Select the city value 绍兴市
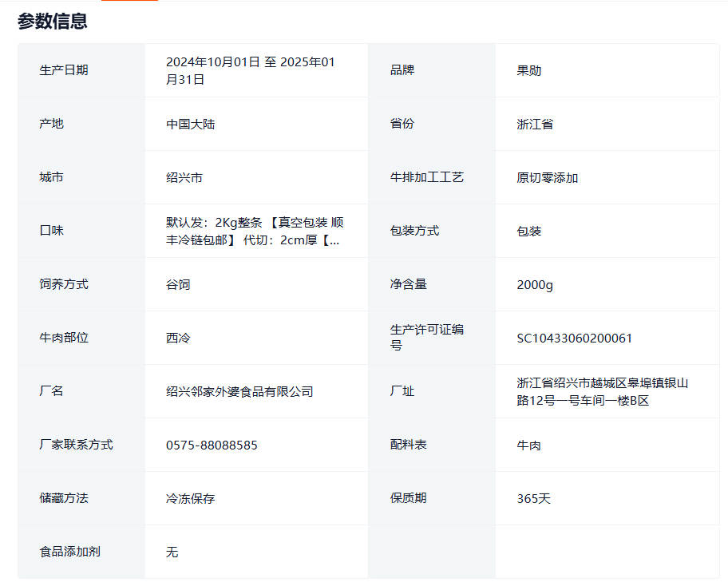The image size is (728, 586). tap(184, 177)
